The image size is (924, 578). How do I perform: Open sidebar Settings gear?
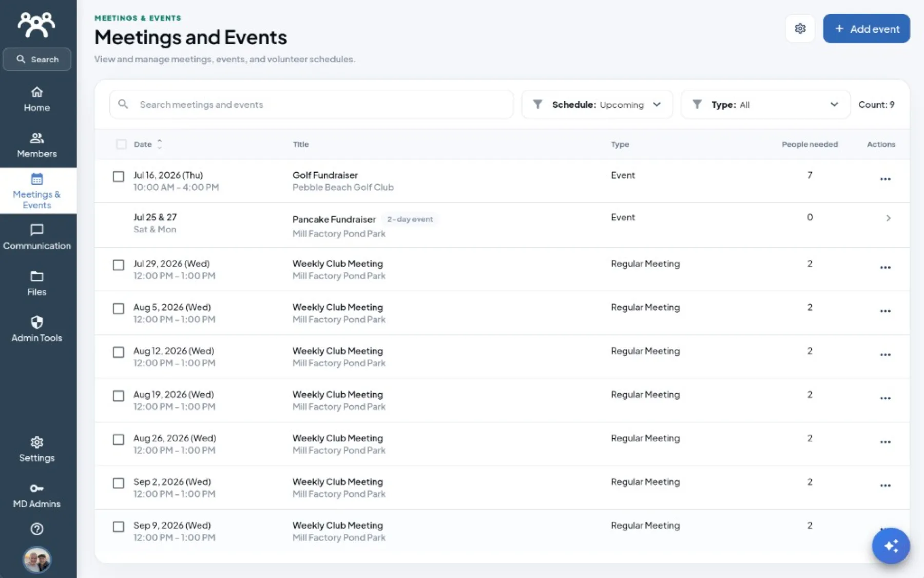[x=36, y=442]
